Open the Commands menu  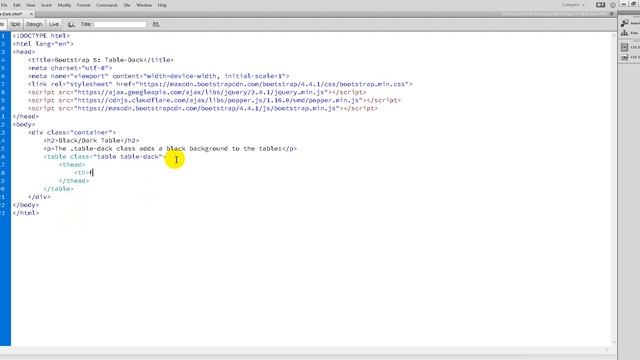point(107,5)
